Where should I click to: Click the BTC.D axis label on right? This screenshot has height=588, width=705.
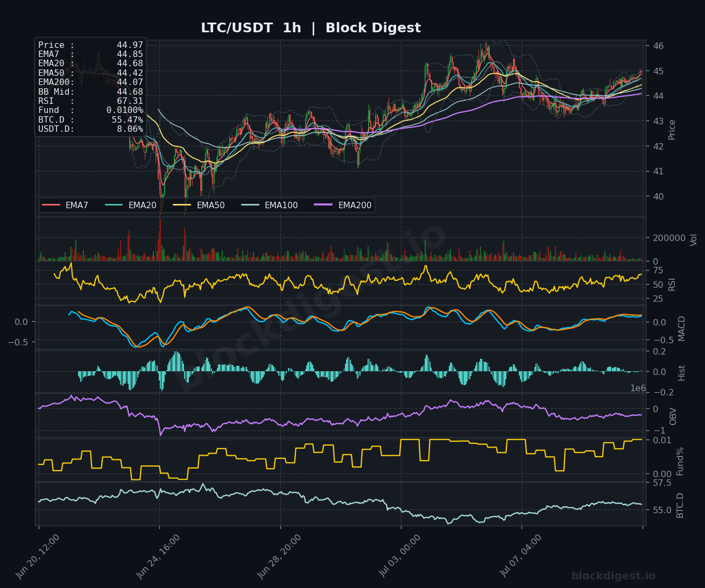tap(680, 505)
